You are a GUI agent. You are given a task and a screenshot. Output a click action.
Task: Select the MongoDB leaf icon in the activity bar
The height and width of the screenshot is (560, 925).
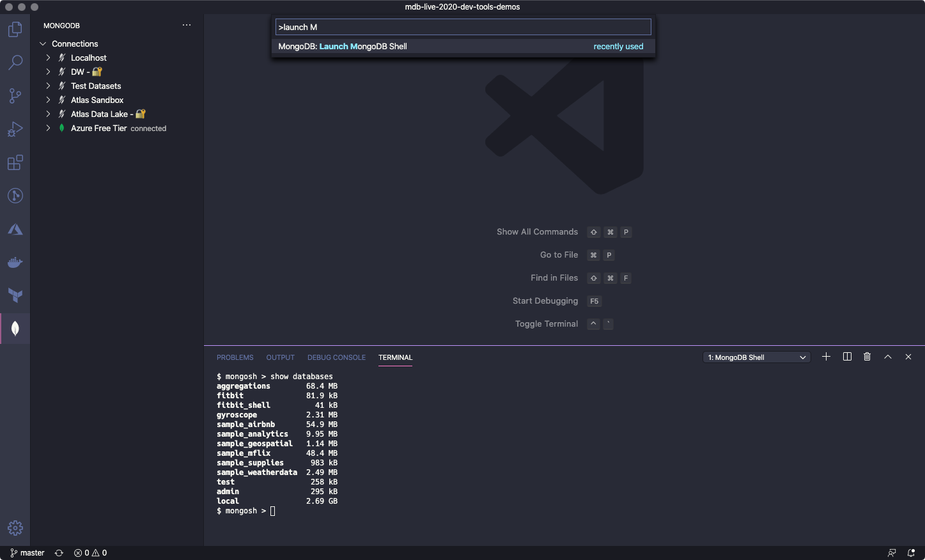coord(15,329)
